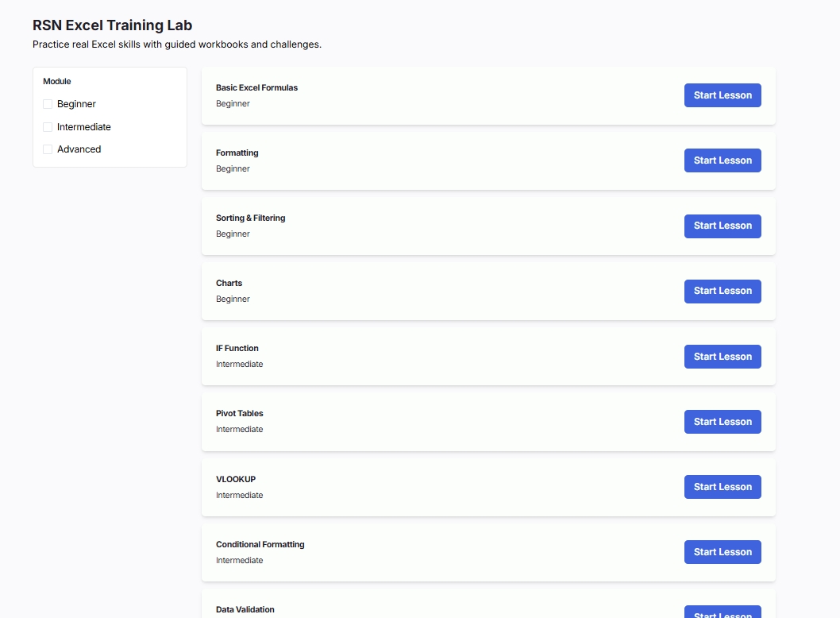Screen dimensions: 840x618
Task: Click the Charts lesson title
Action: 229,283
